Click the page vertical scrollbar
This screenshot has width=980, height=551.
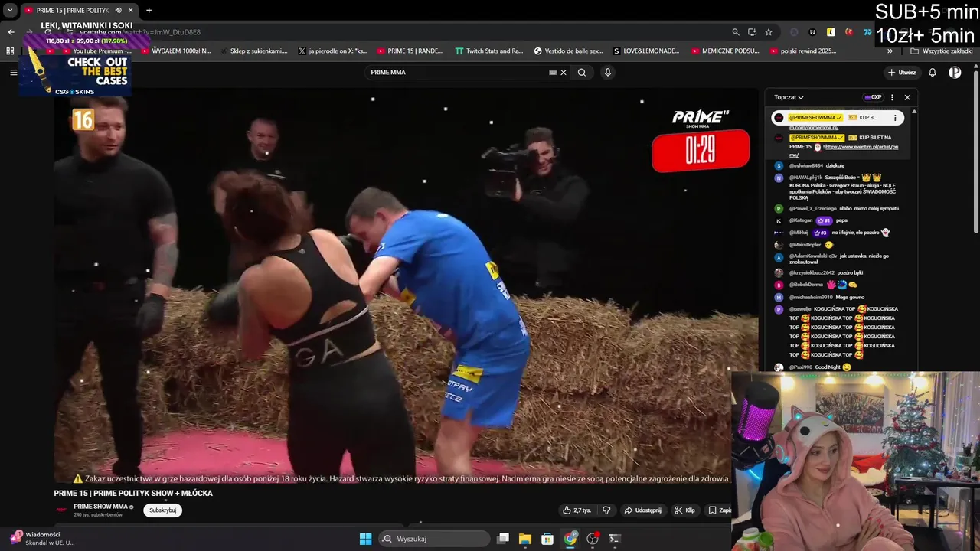(x=975, y=153)
